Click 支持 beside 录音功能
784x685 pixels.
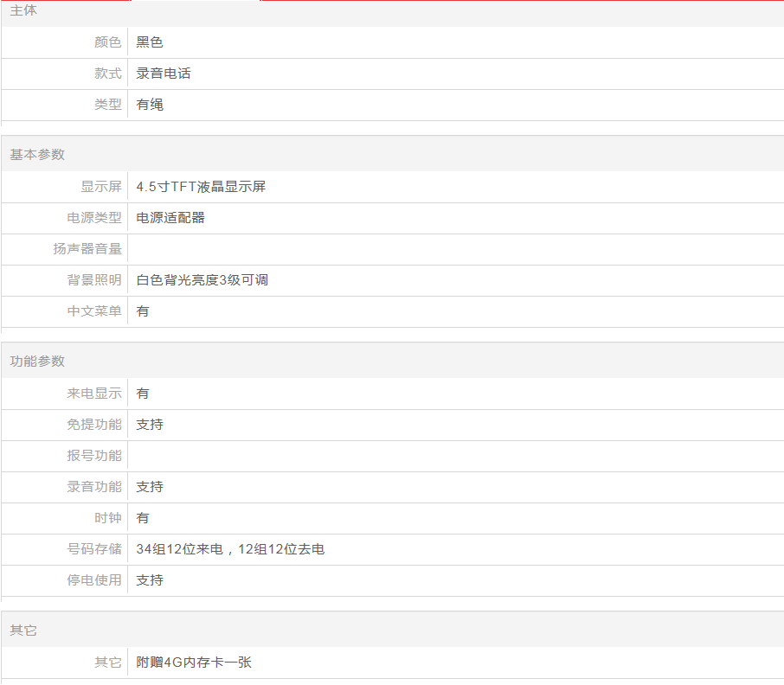150,487
